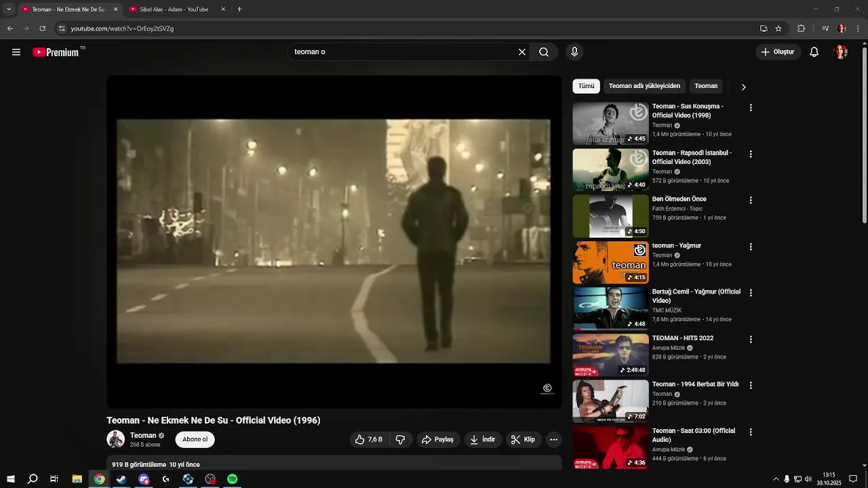Open options menu for Saat 03:00 video

point(751,432)
